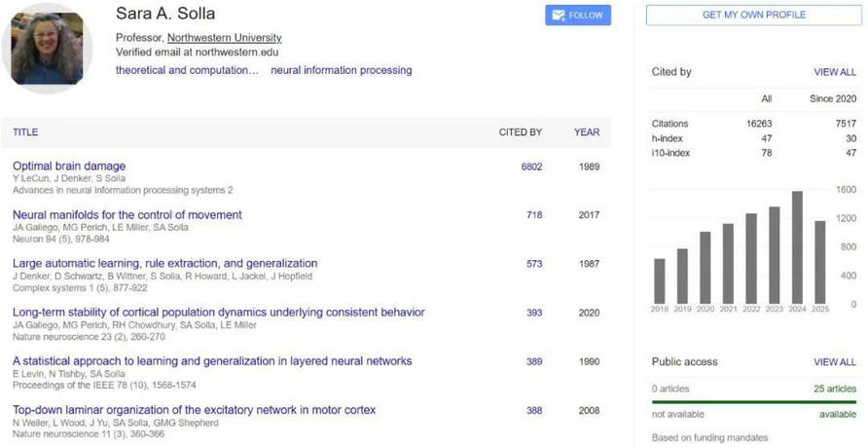Open Neural manifolds for the control of movement

(127, 215)
